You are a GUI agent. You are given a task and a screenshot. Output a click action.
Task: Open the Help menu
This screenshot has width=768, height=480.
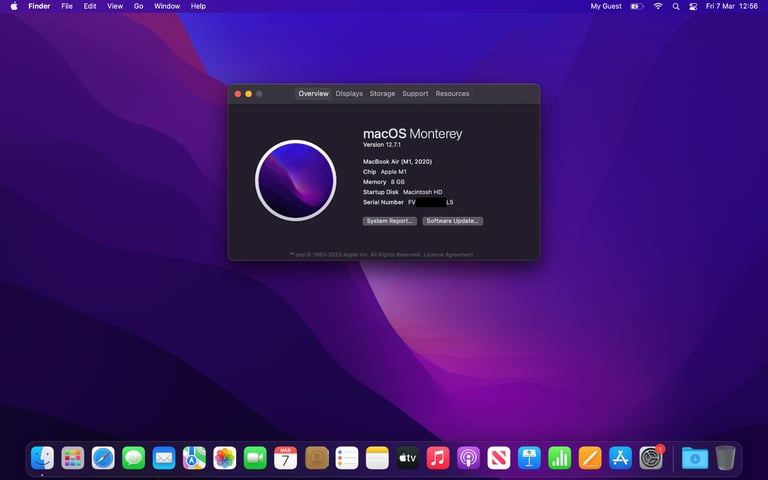tap(198, 6)
